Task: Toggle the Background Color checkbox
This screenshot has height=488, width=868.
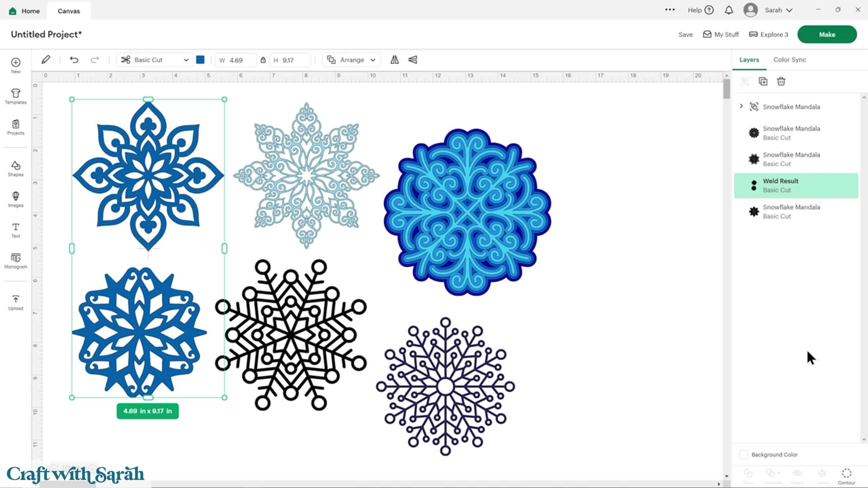Action: point(744,455)
